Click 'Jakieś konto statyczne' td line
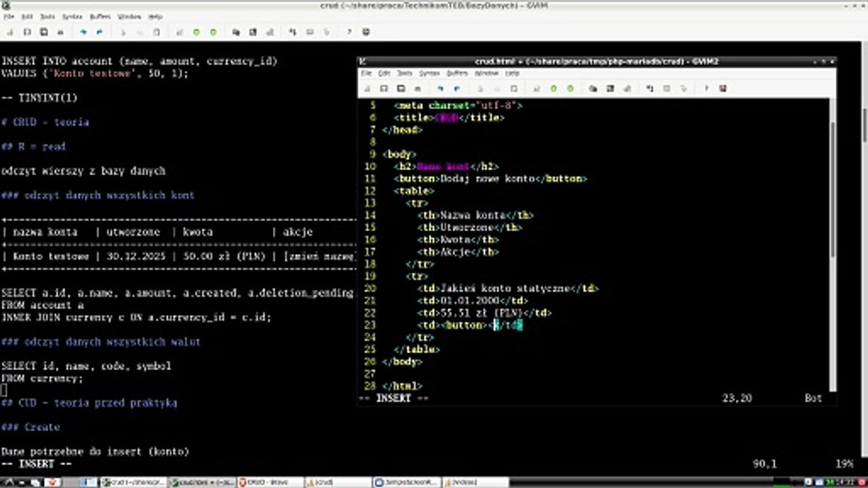868x488 pixels. point(508,288)
